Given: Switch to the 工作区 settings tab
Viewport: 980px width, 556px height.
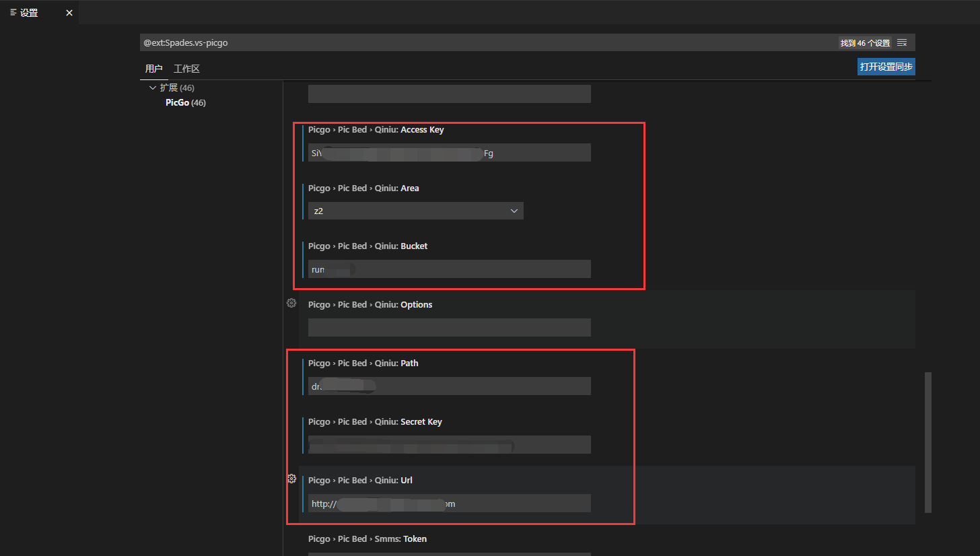Looking at the screenshot, I should coord(186,69).
